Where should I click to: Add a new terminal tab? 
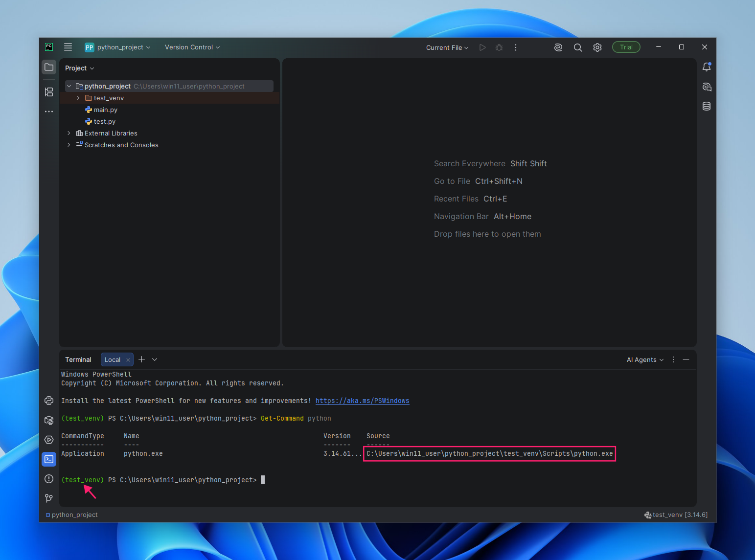pyautogui.click(x=141, y=359)
